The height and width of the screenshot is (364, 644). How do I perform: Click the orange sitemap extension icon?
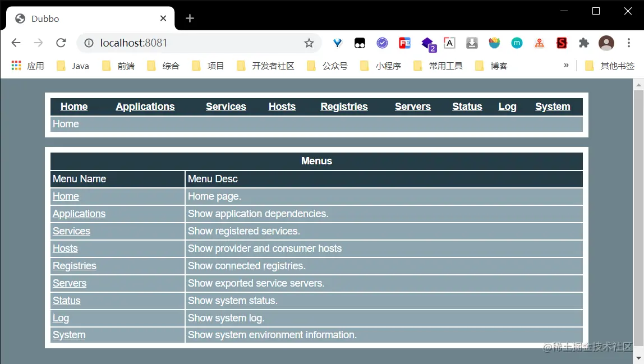pyautogui.click(x=539, y=43)
